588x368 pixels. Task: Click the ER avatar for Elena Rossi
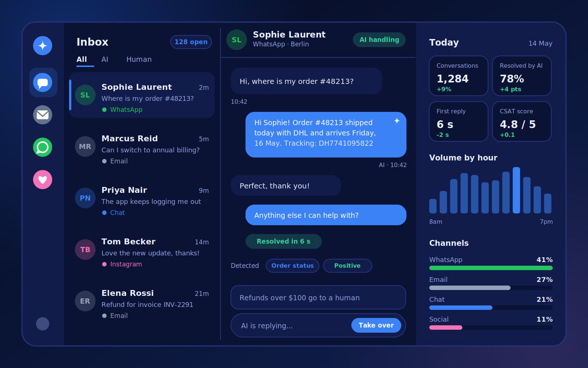(85, 301)
